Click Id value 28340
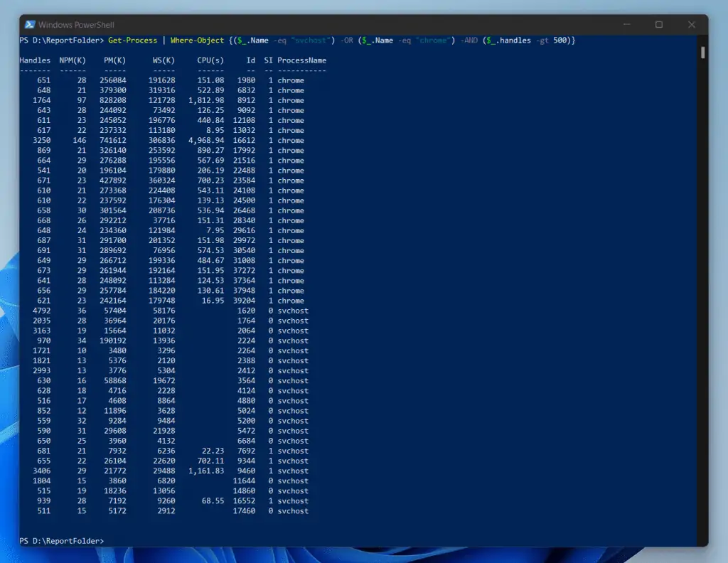This screenshot has height=563, width=728. point(245,220)
